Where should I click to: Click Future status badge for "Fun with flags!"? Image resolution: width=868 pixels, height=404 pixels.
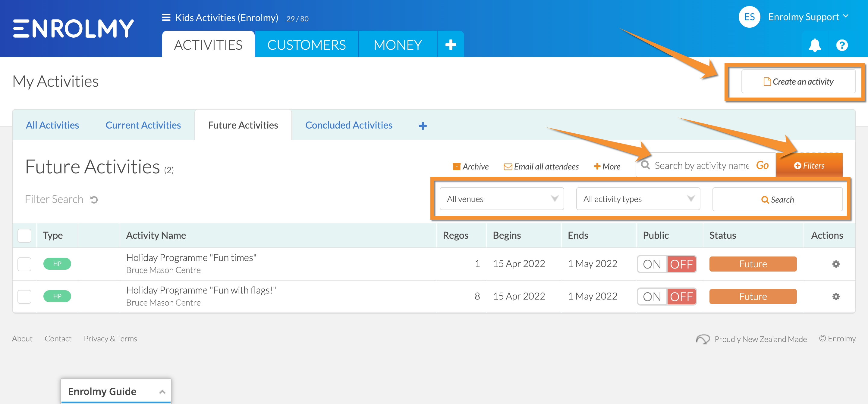(753, 297)
